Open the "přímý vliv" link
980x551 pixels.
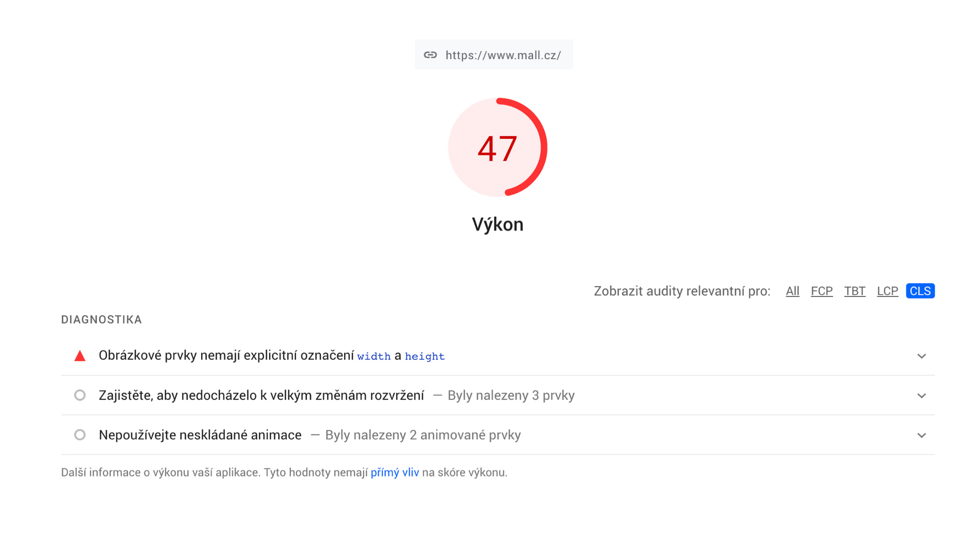[395, 472]
